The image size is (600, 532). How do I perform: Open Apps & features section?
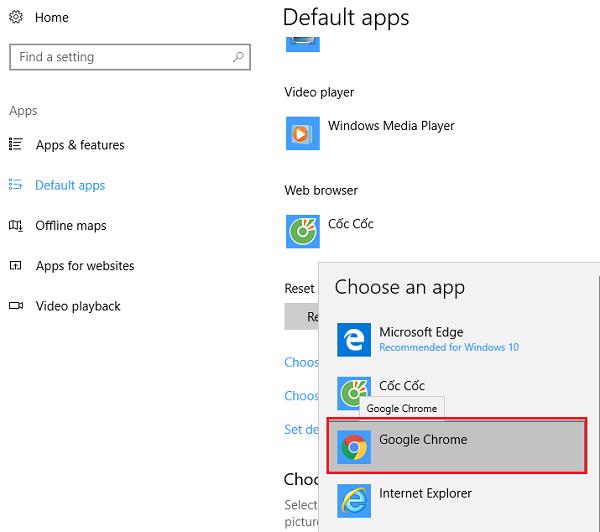click(80, 145)
